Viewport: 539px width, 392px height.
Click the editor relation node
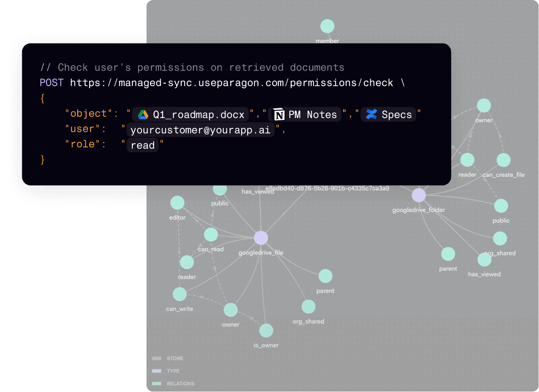tap(177, 203)
